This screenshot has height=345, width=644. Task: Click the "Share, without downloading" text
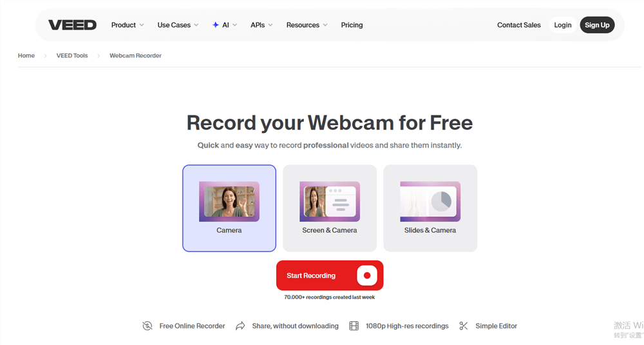tap(296, 326)
